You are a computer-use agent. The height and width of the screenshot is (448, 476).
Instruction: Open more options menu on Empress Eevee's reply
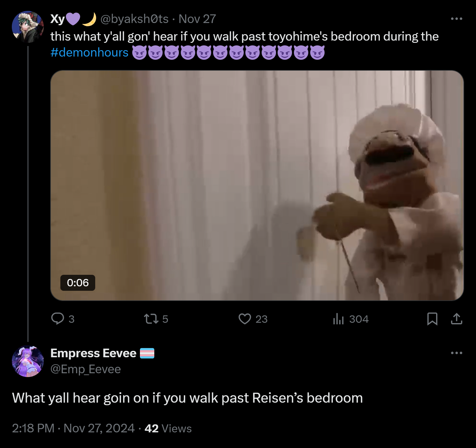pyautogui.click(x=457, y=353)
